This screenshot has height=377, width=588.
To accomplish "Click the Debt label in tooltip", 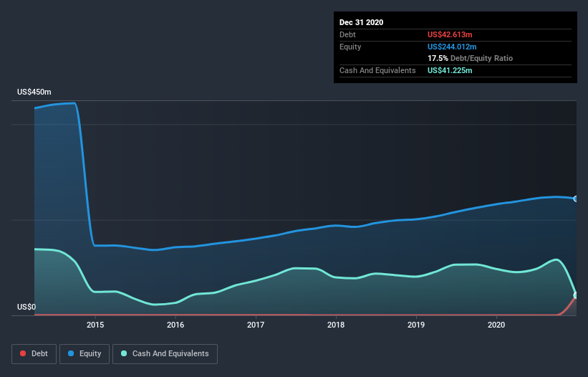I will tap(347, 34).
